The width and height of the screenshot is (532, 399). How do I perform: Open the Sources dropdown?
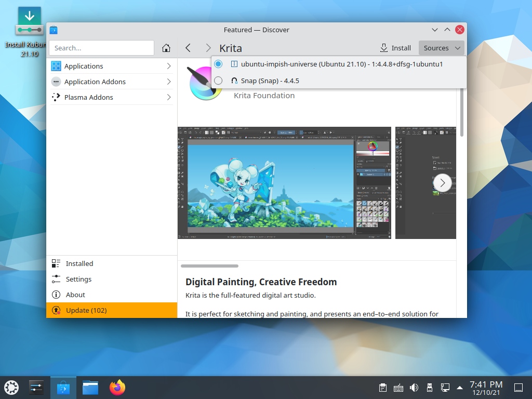click(x=442, y=48)
